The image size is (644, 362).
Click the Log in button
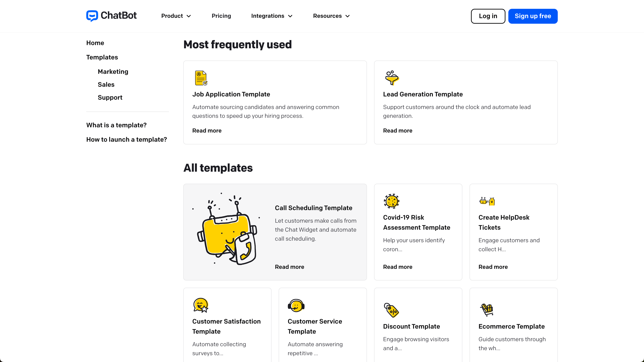(488, 16)
